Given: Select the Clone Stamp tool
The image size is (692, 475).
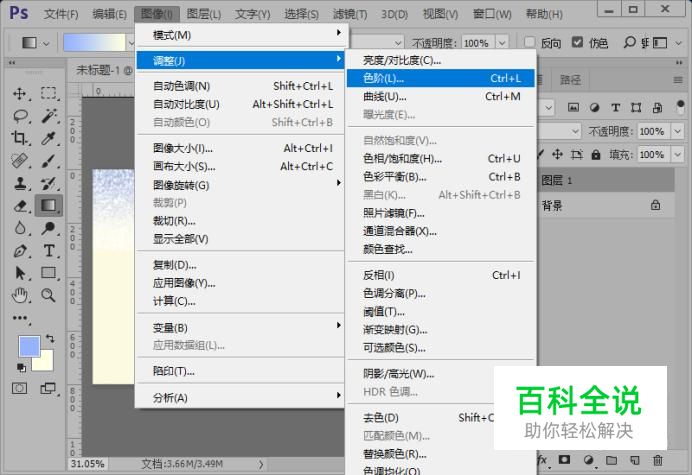Looking at the screenshot, I should (20, 183).
